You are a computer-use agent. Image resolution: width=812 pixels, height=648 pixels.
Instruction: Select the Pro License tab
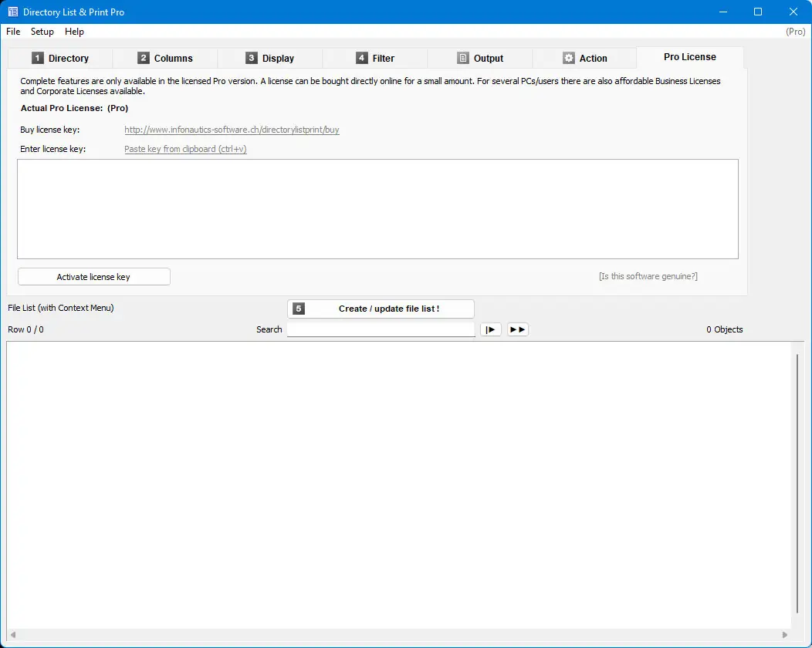click(690, 57)
